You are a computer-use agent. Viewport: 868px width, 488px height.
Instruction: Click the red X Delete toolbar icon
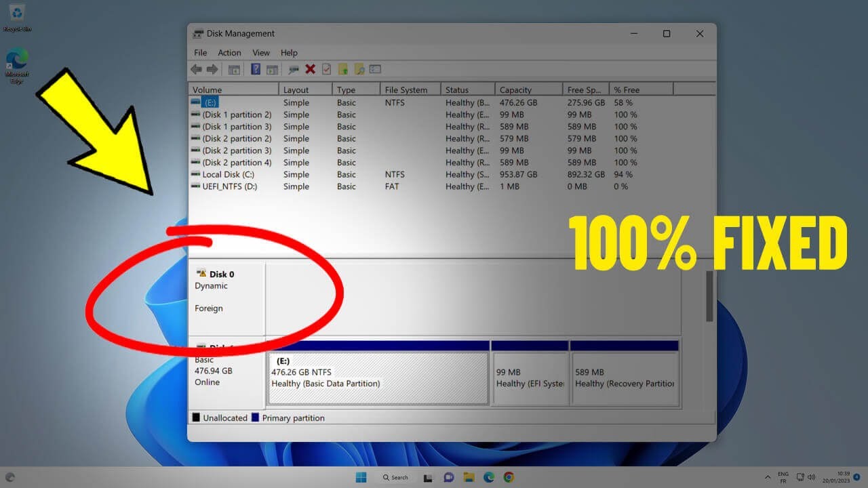310,69
